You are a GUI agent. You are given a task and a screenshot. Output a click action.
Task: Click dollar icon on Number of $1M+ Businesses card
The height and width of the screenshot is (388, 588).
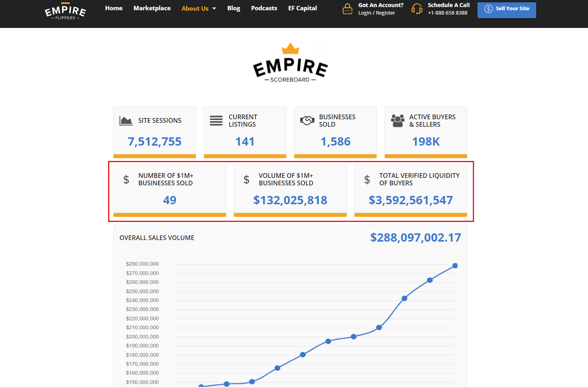126,179
